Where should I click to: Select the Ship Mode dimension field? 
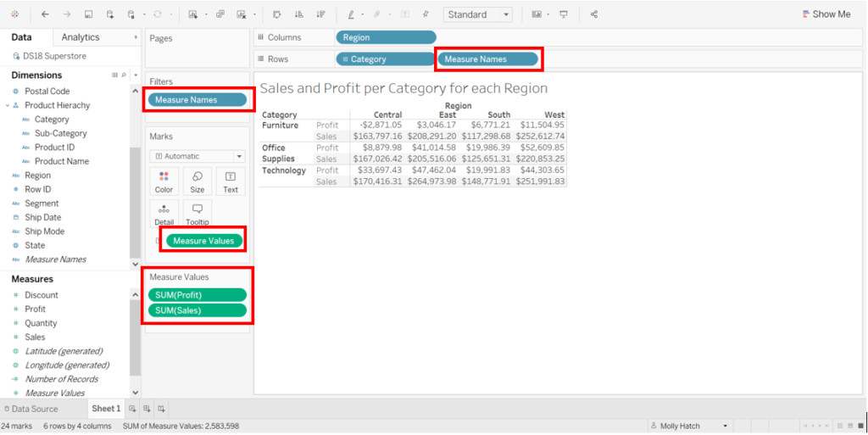(44, 231)
